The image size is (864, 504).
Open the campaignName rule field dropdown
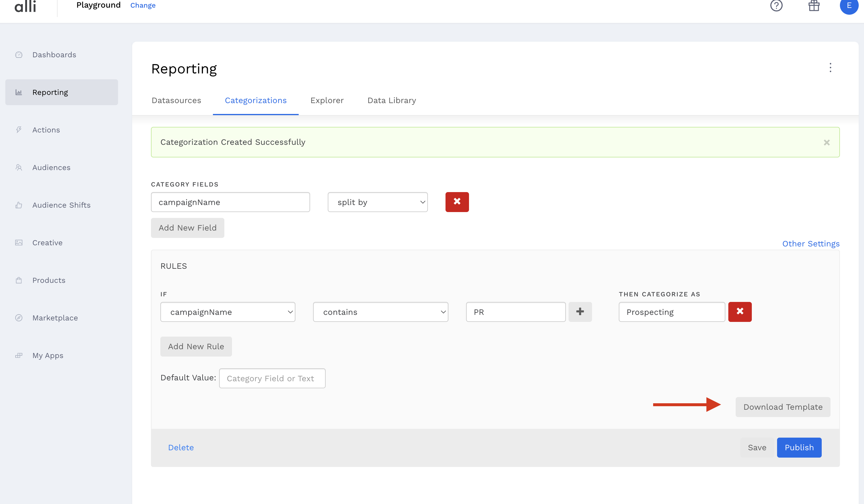click(228, 312)
